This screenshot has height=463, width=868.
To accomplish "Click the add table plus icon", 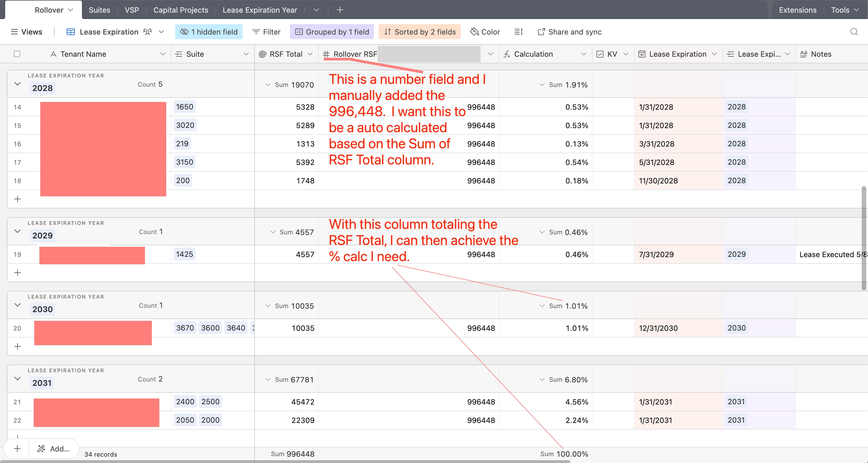I will click(340, 10).
